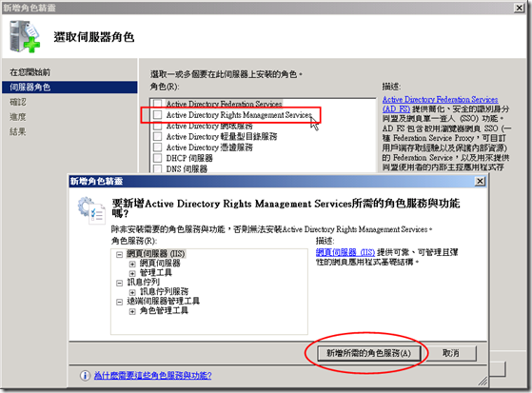Click the dialog resize grip corner
Image resolution: width=532 pixels, height=393 pixels.
(483, 382)
